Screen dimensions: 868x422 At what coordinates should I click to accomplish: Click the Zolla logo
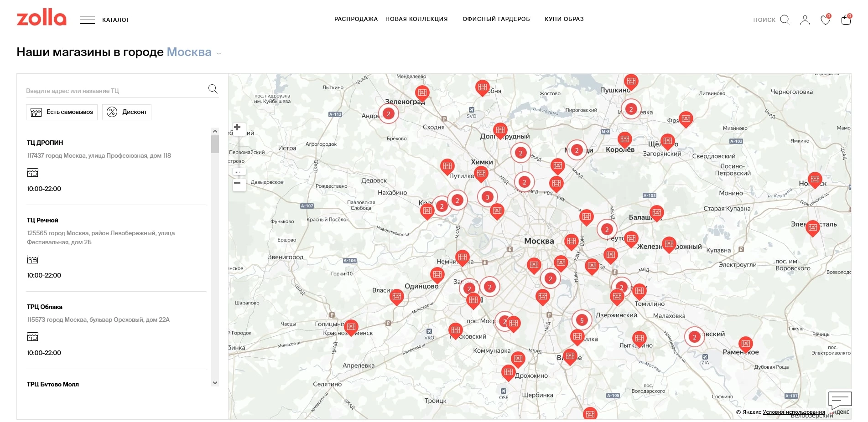pos(42,18)
